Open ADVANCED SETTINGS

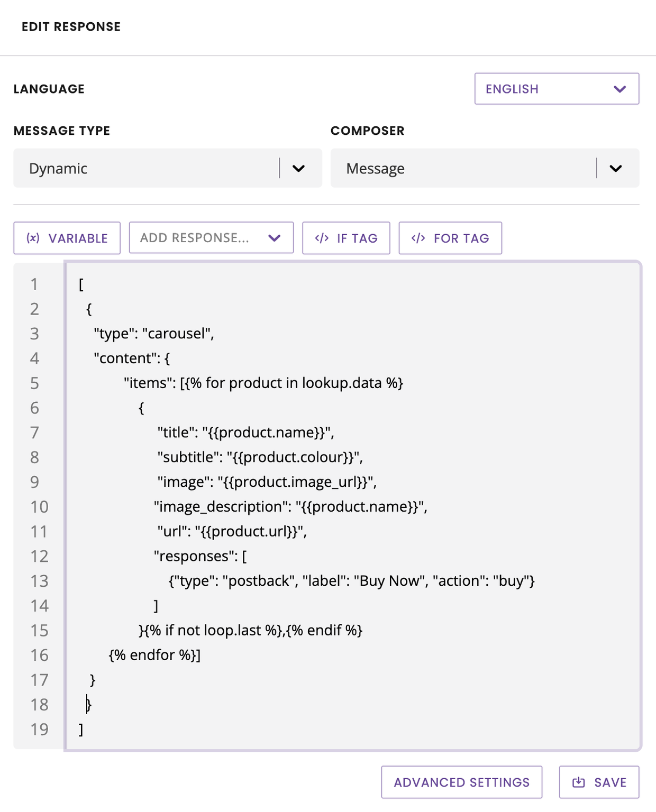[x=461, y=782]
